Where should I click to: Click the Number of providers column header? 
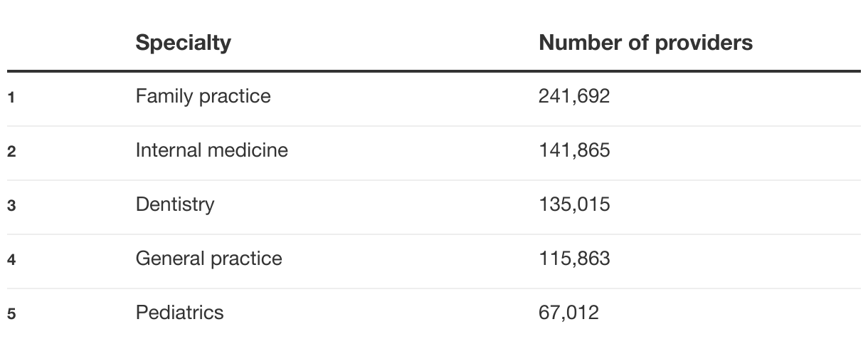[645, 43]
